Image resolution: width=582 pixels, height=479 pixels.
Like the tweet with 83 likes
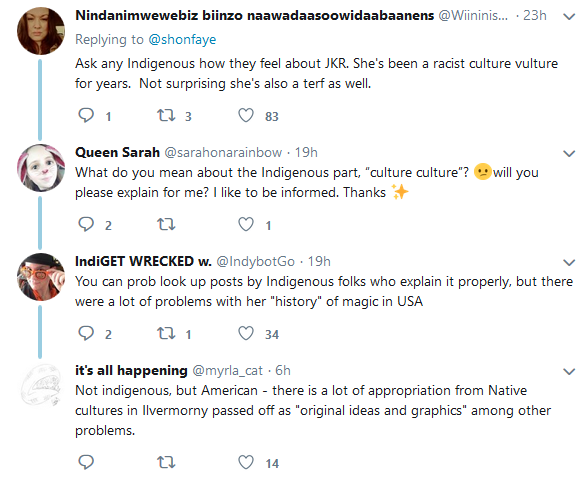(x=246, y=115)
